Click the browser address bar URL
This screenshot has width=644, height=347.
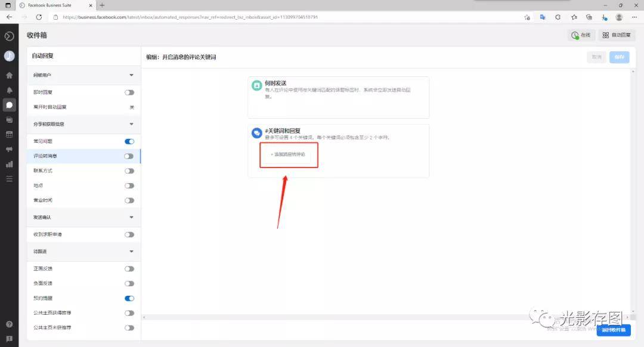(191, 17)
